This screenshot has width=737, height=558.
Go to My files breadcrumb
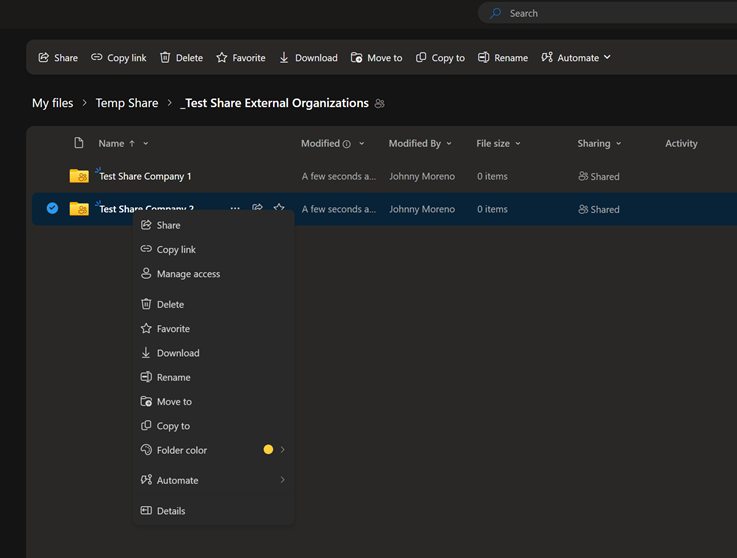(53, 103)
